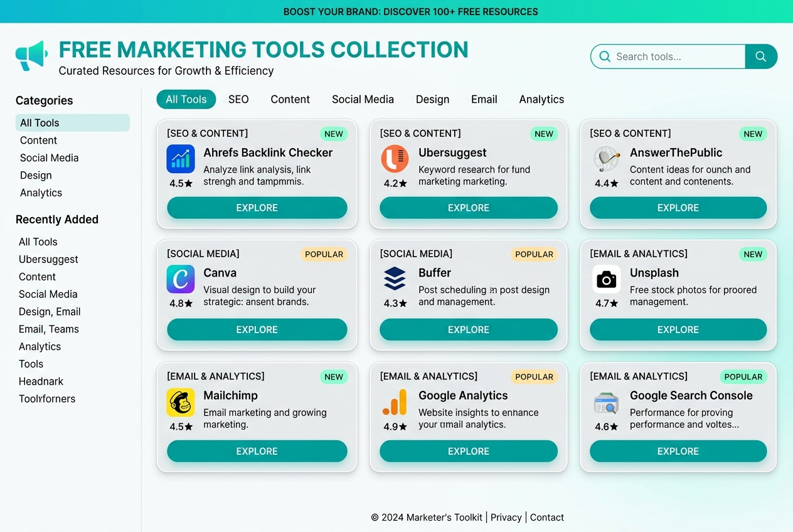Click the 4.7 star rating on Unsplash
The image size is (793, 532).
pos(607,304)
